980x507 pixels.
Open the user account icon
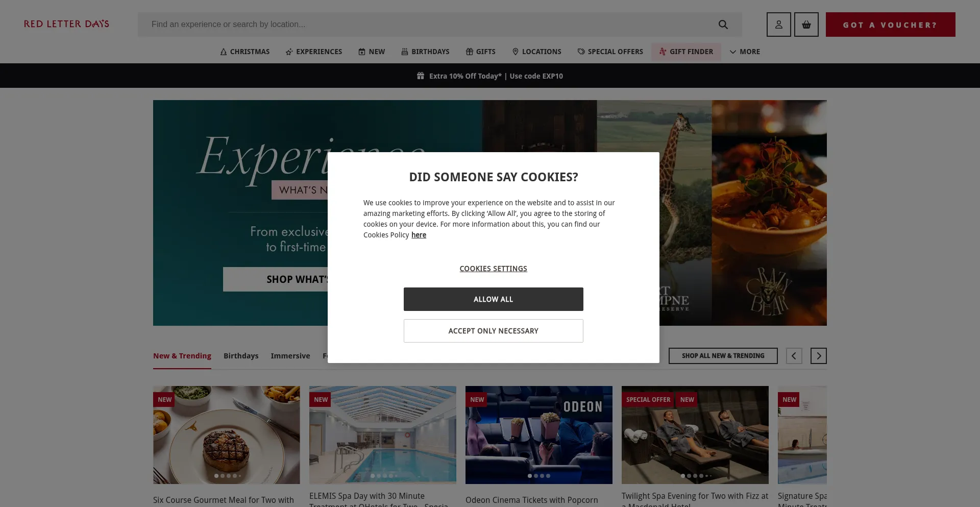pos(778,25)
